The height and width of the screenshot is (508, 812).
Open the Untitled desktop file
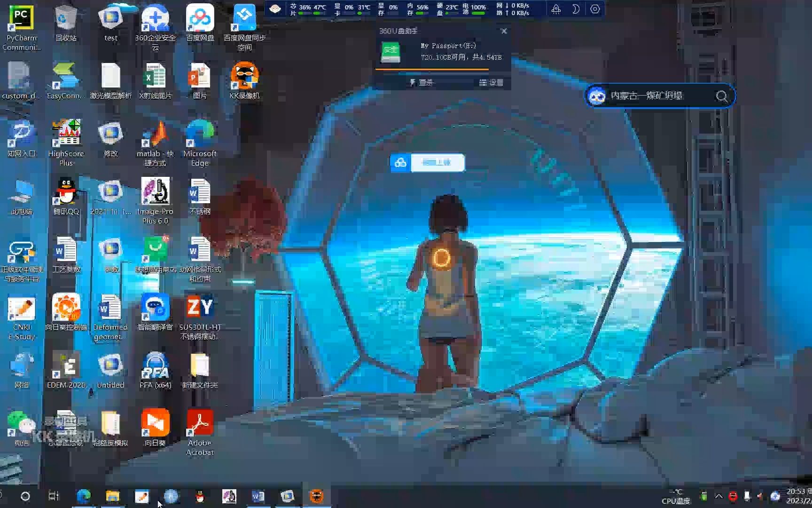click(110, 371)
